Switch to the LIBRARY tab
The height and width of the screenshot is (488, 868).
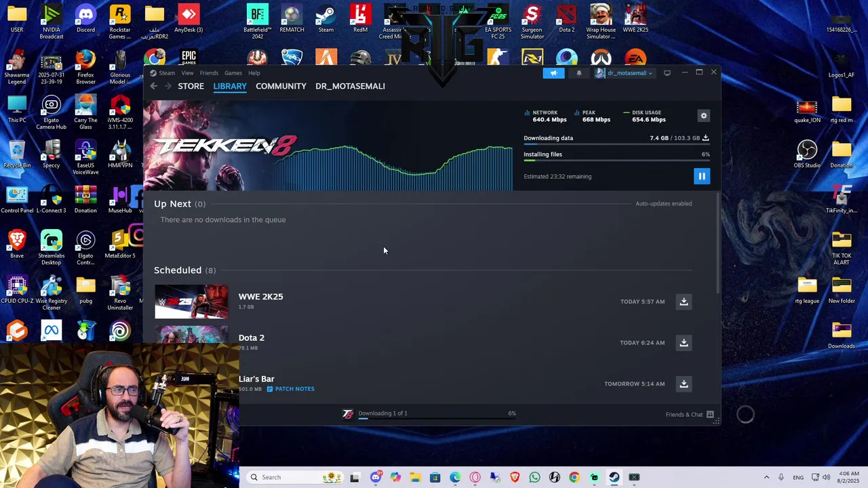click(x=230, y=86)
